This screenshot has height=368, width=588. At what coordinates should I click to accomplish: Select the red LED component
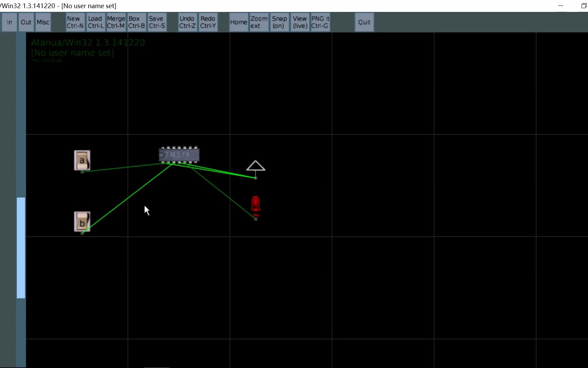pyautogui.click(x=256, y=206)
